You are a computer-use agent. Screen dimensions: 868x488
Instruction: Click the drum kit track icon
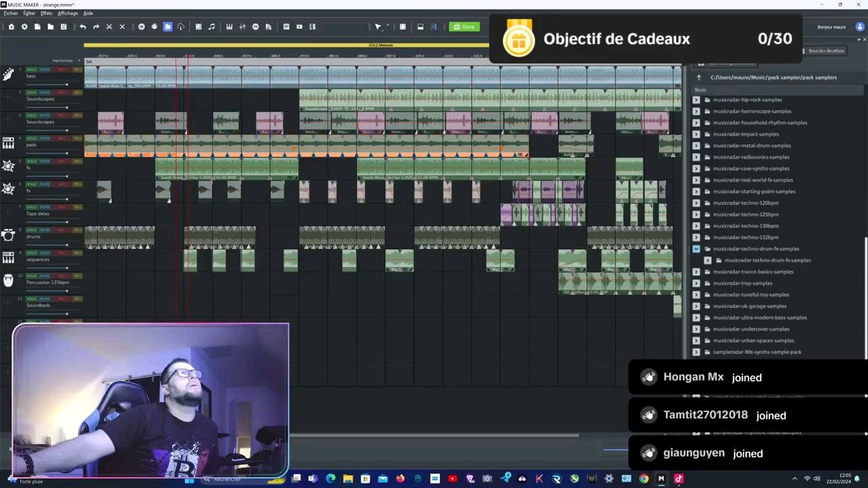click(x=8, y=235)
